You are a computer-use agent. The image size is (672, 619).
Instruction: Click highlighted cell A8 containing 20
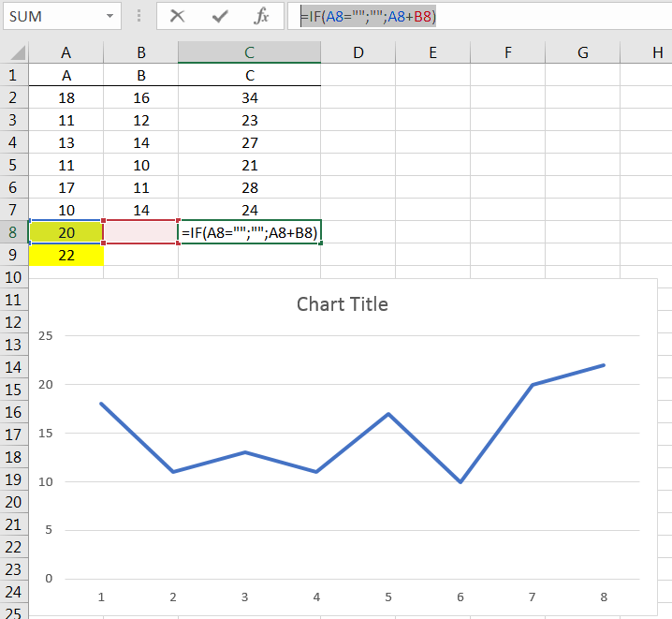[66, 232]
